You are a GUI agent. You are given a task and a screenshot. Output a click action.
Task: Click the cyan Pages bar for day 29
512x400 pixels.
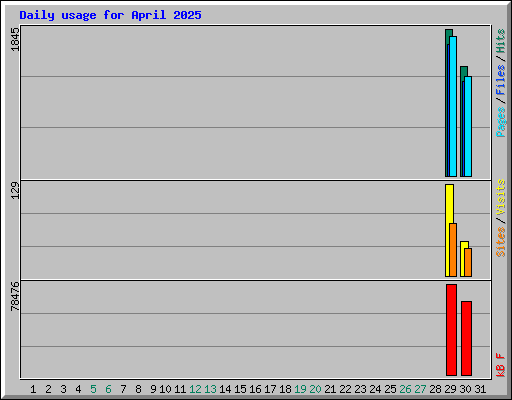point(453,106)
